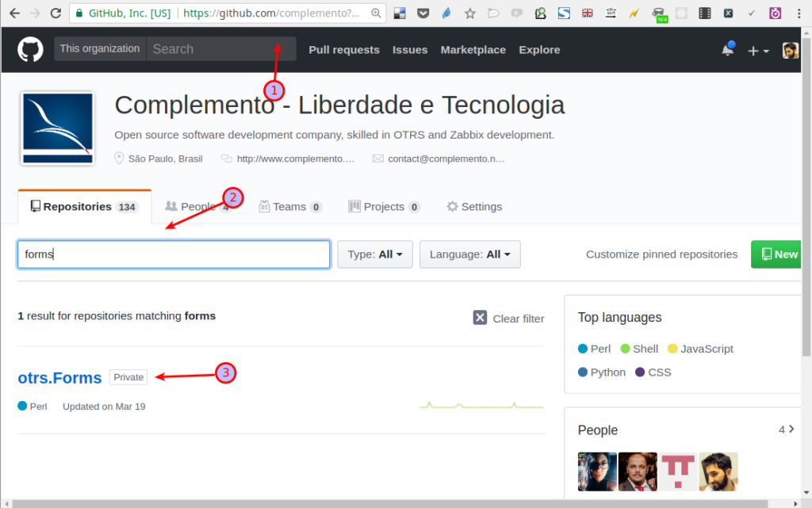Click the Python language link

(x=602, y=372)
